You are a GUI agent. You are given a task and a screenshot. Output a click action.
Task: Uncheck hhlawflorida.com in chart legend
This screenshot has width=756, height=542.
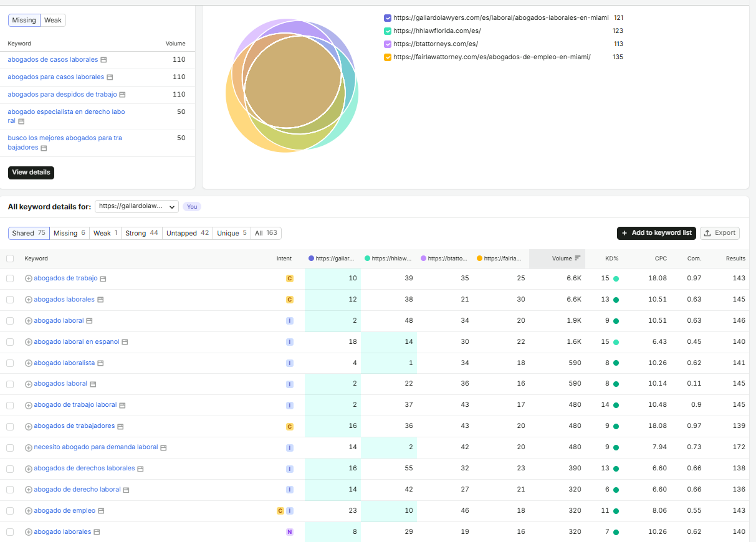(388, 31)
